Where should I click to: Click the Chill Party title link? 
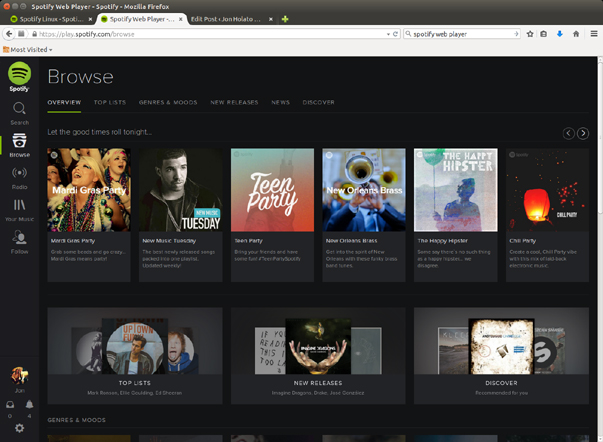pyautogui.click(x=523, y=241)
